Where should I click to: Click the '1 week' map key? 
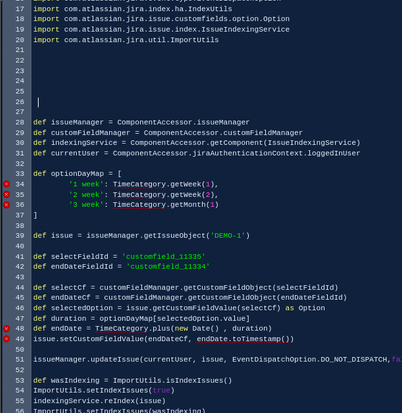pyautogui.click(x=86, y=184)
